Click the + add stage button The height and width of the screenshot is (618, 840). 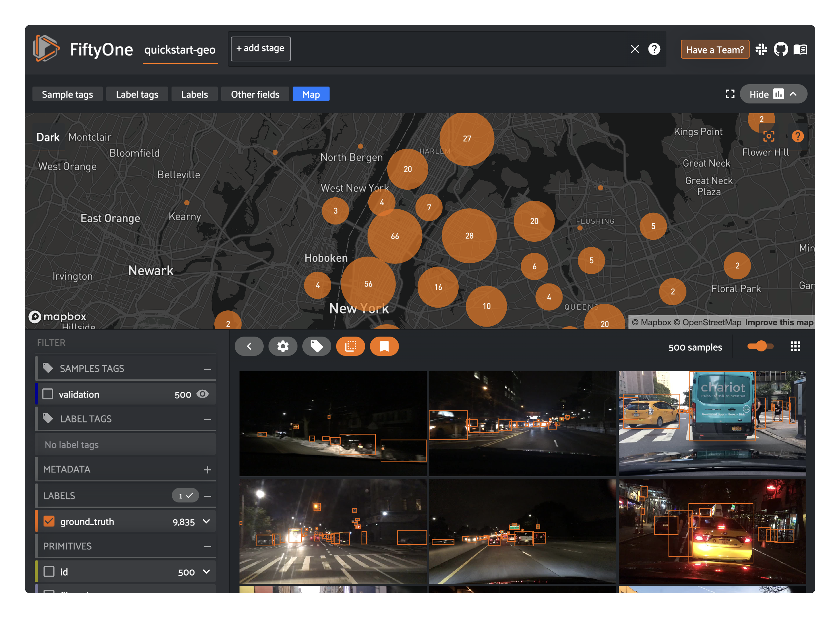click(261, 49)
